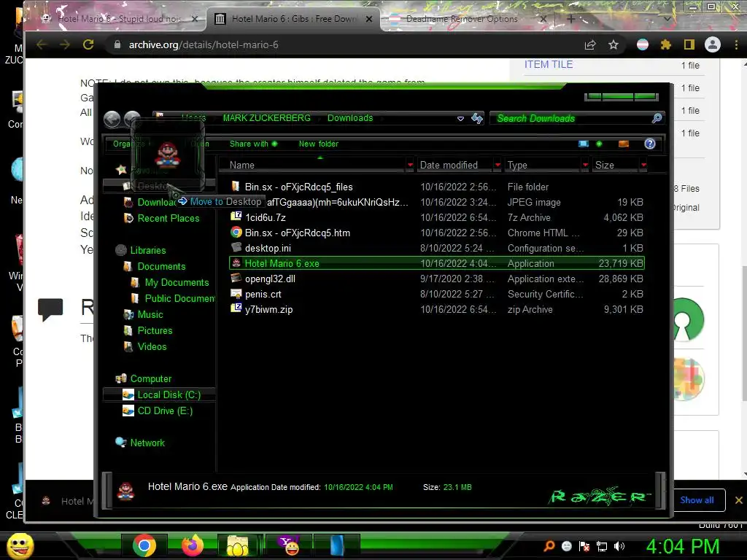747x560 pixels.
Task: Open the Extensions puzzle icon in Chrome
Action: point(665,44)
